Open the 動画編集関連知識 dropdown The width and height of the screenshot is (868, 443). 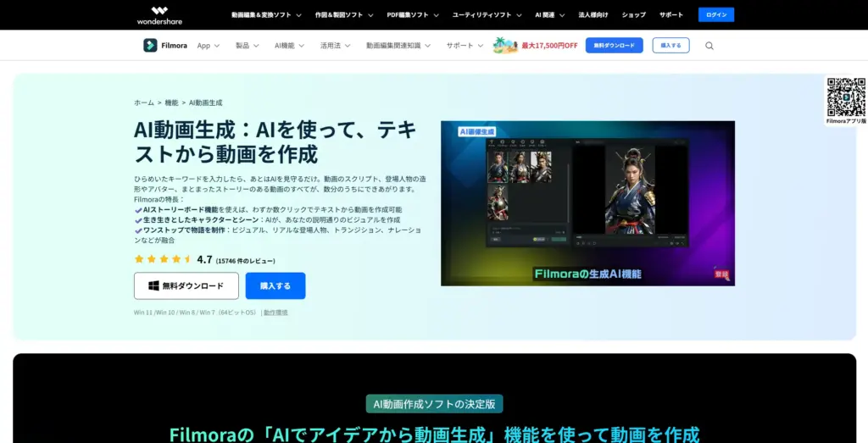[398, 46]
